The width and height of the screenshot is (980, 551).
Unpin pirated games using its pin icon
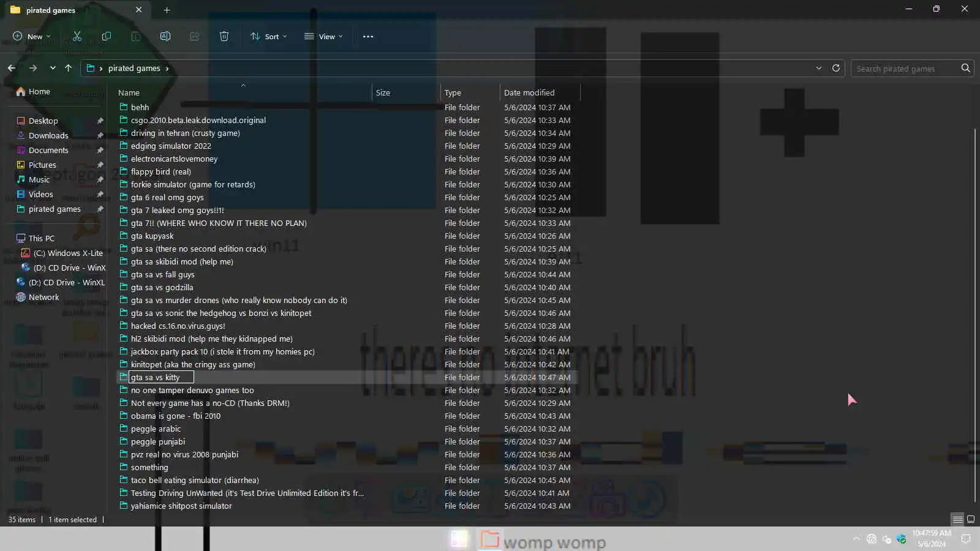click(x=100, y=209)
